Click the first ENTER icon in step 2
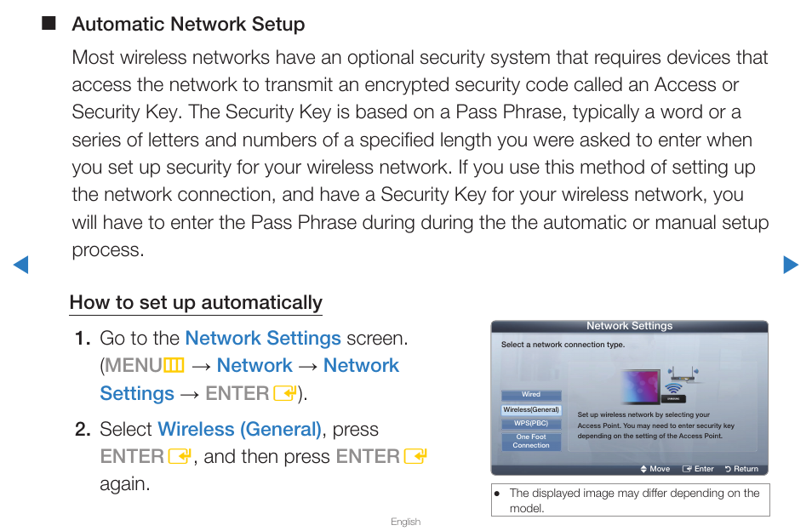 (180, 456)
